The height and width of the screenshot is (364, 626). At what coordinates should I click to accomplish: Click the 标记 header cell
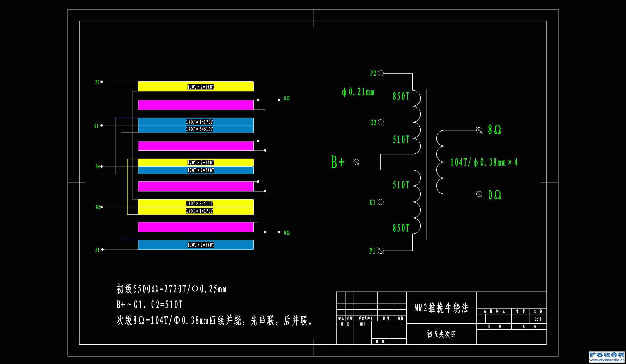click(x=341, y=318)
